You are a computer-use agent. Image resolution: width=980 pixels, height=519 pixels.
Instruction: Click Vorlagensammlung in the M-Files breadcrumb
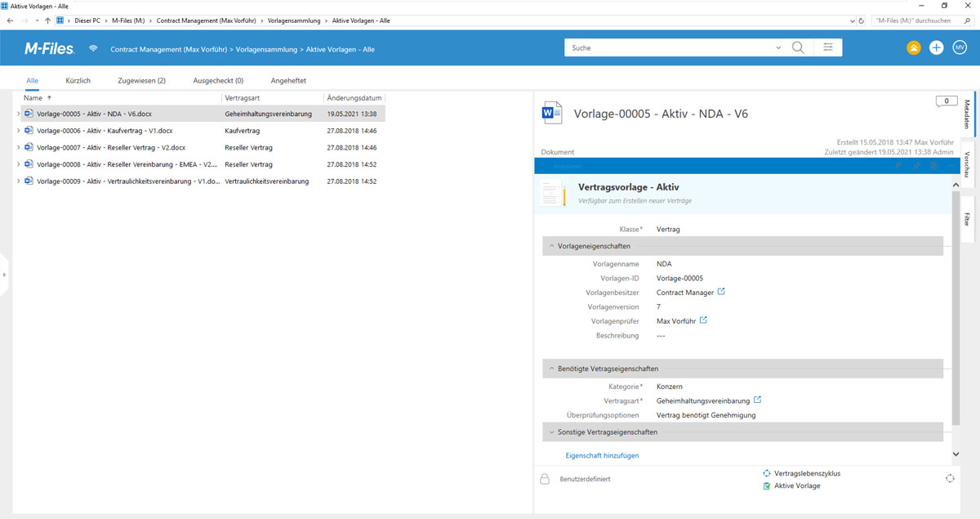(x=266, y=49)
